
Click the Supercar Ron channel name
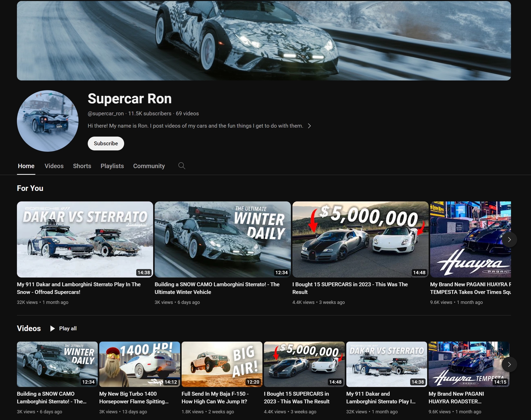click(x=130, y=99)
